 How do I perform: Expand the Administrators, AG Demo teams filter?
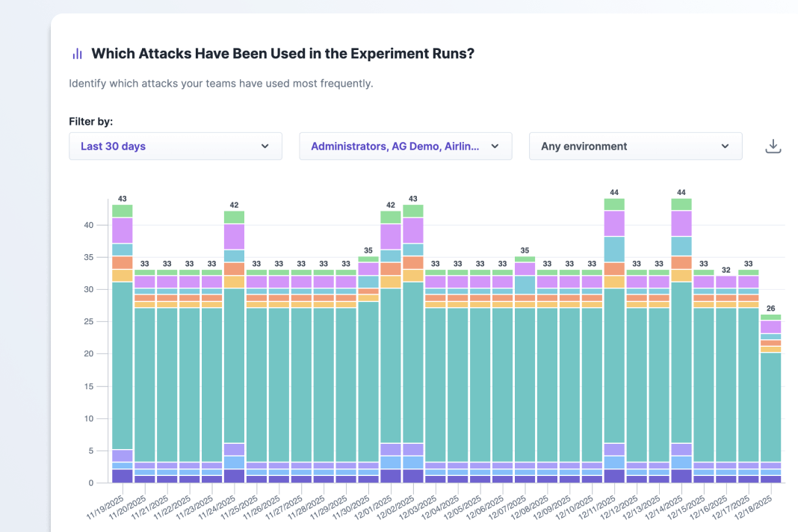pos(405,146)
